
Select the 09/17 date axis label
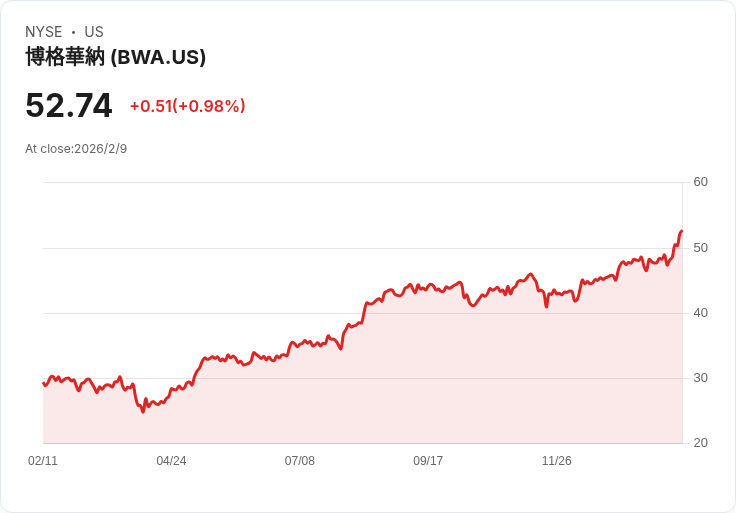(x=428, y=461)
